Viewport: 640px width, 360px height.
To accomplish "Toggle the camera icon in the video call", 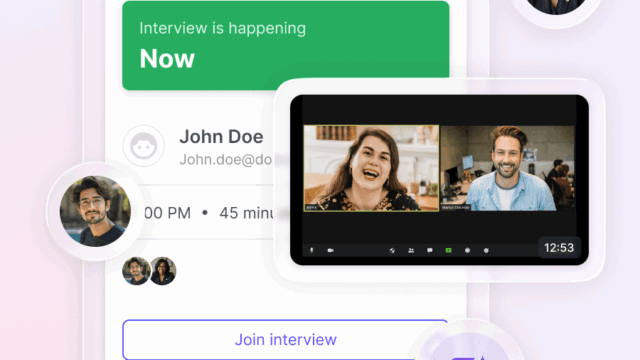I will point(331,250).
